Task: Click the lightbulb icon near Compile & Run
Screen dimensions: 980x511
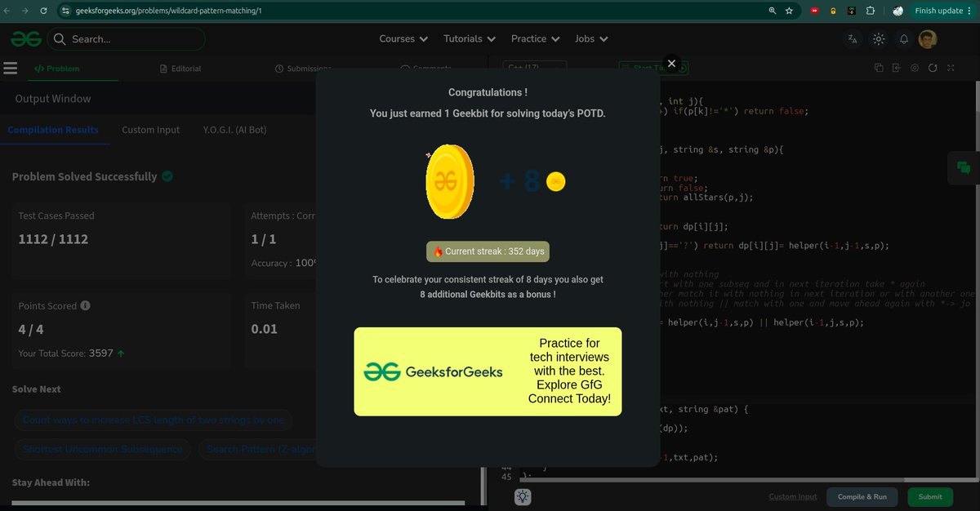Action: coord(522,496)
